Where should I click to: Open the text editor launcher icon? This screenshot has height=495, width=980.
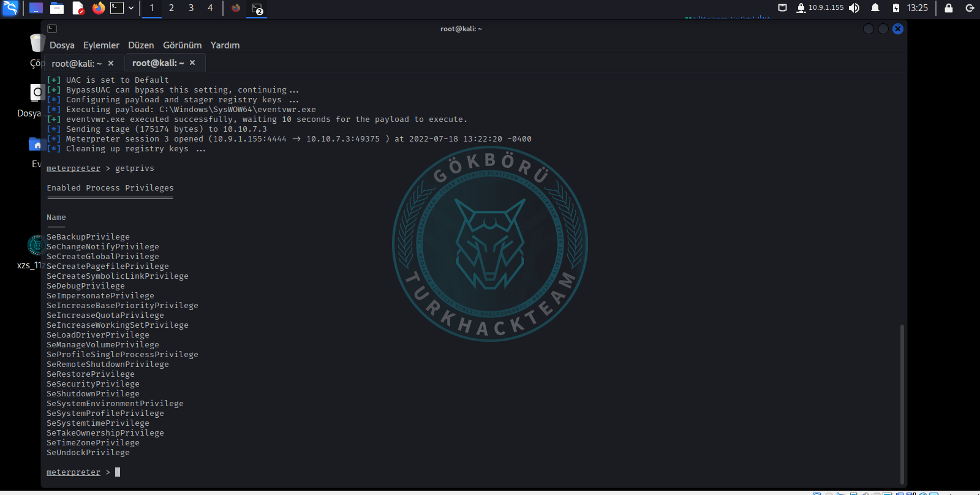pos(78,8)
